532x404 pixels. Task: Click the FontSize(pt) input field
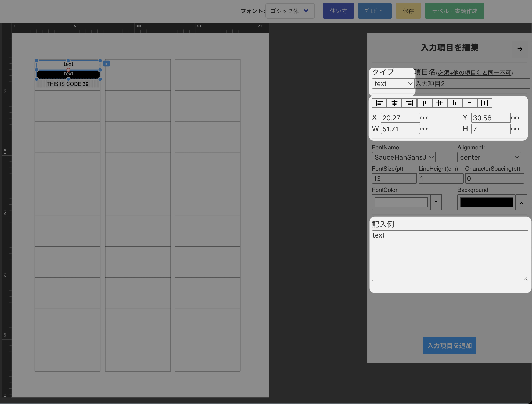[x=394, y=179]
